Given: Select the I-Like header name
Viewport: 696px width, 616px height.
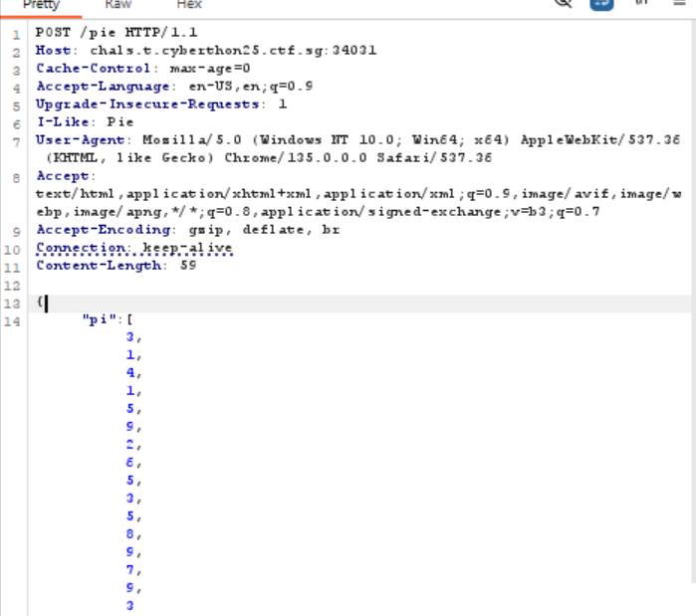Looking at the screenshot, I should [63, 122].
